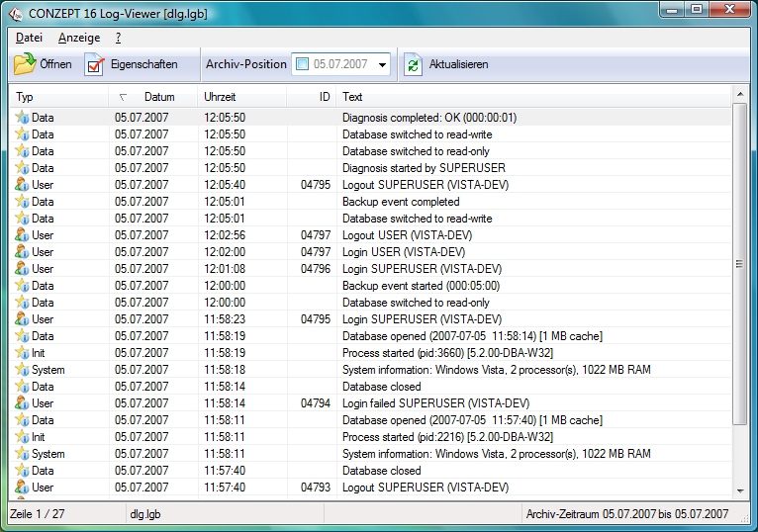This screenshot has width=758, height=532.
Task: Open the Archiv-Position date dropdown arrow
Action: 382,64
